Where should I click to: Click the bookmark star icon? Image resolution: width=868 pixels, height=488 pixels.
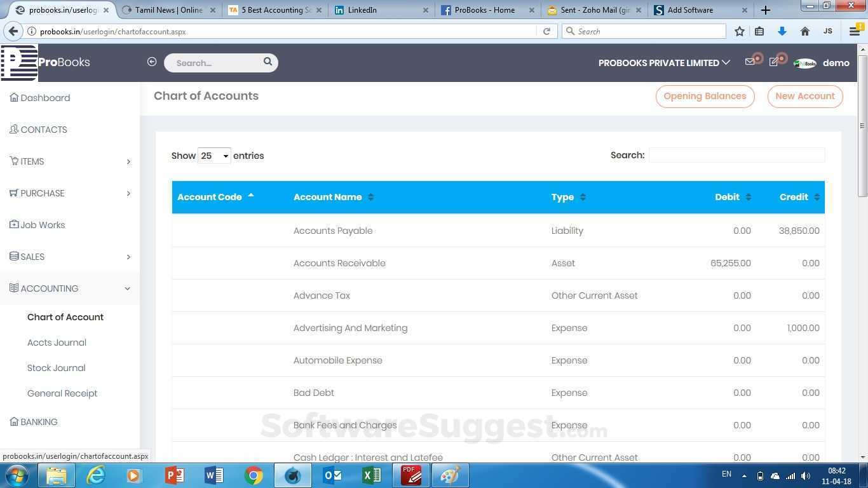pos(739,31)
